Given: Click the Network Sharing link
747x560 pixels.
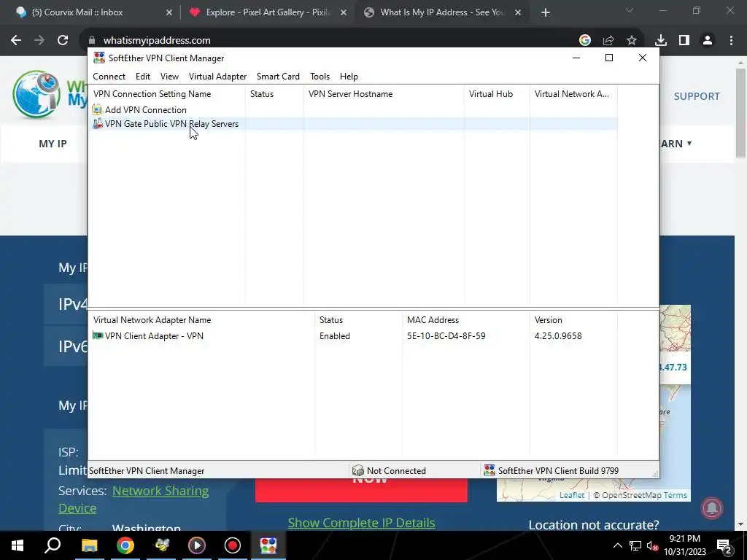Looking at the screenshot, I should point(160,491).
